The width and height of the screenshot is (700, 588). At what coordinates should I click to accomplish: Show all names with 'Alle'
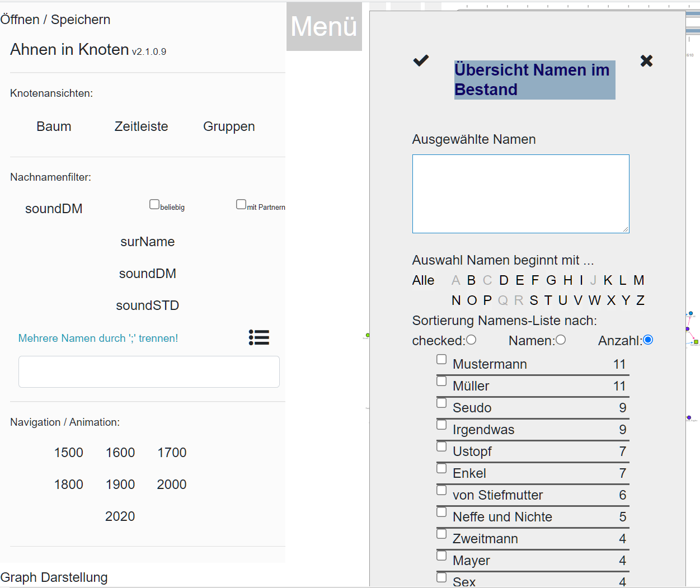point(423,280)
